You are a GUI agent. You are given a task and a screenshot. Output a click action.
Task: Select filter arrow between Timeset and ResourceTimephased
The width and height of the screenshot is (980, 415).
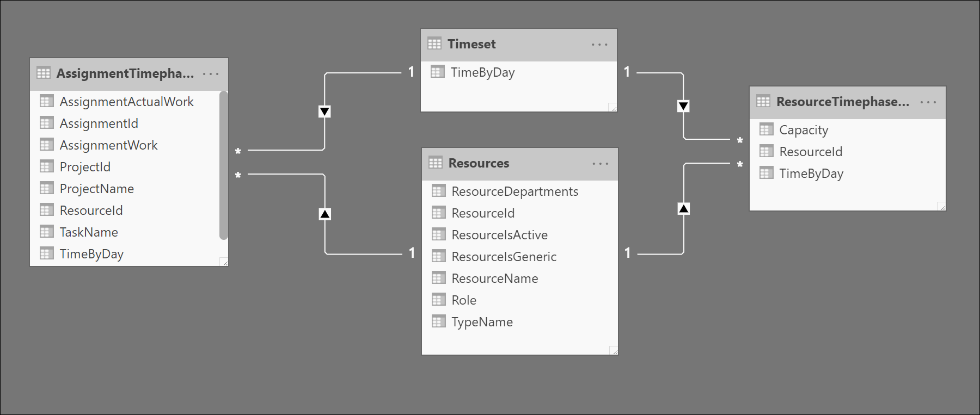[x=683, y=106]
